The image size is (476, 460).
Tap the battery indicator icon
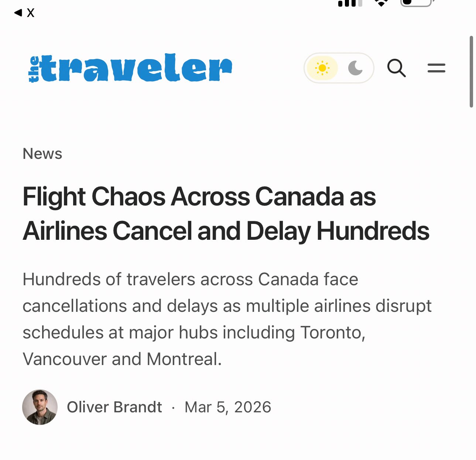point(416,3)
